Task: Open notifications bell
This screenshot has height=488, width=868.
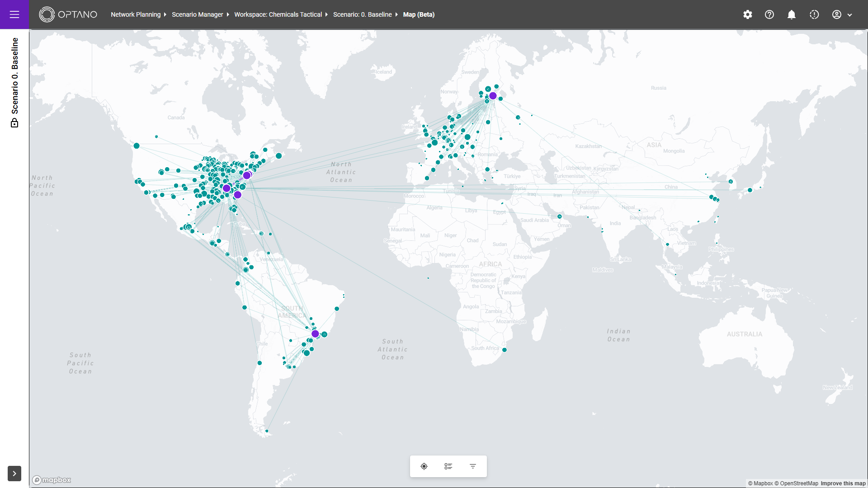Action: point(792,14)
